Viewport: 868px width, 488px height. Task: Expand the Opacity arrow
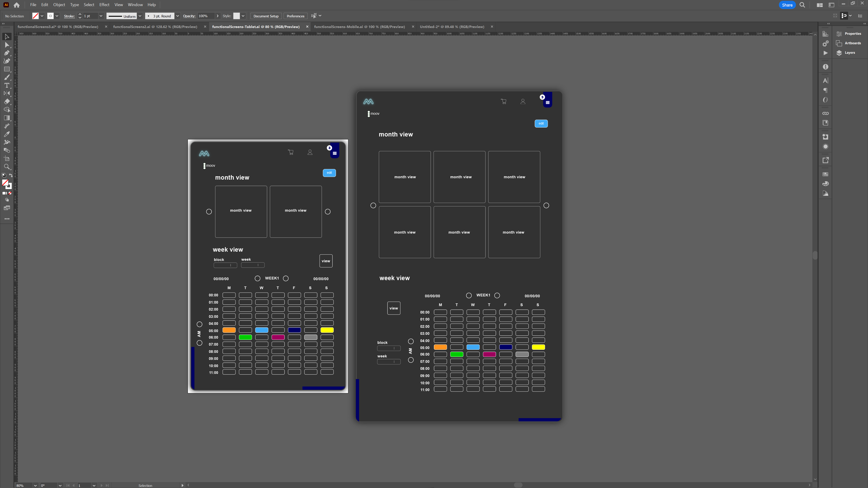(217, 16)
